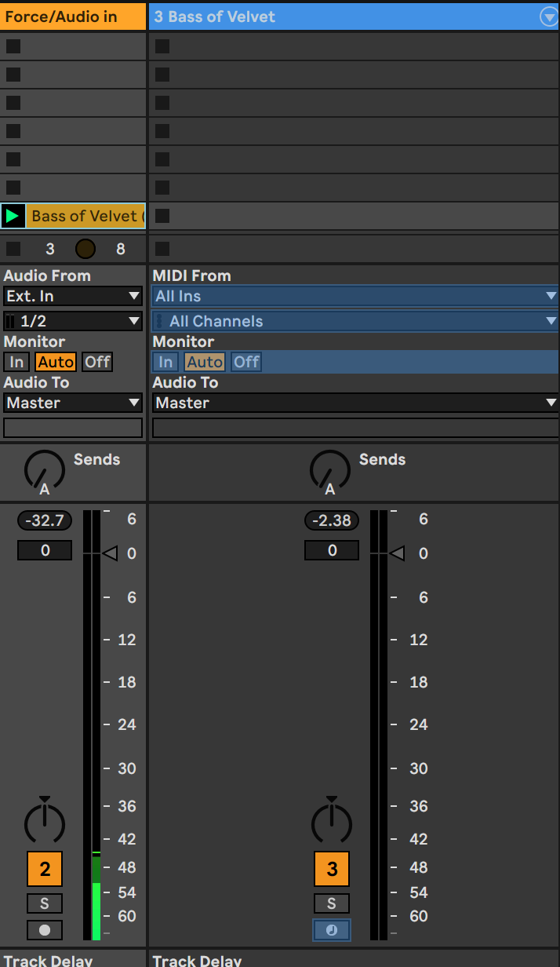Click the Audio From label

pyautogui.click(x=47, y=276)
